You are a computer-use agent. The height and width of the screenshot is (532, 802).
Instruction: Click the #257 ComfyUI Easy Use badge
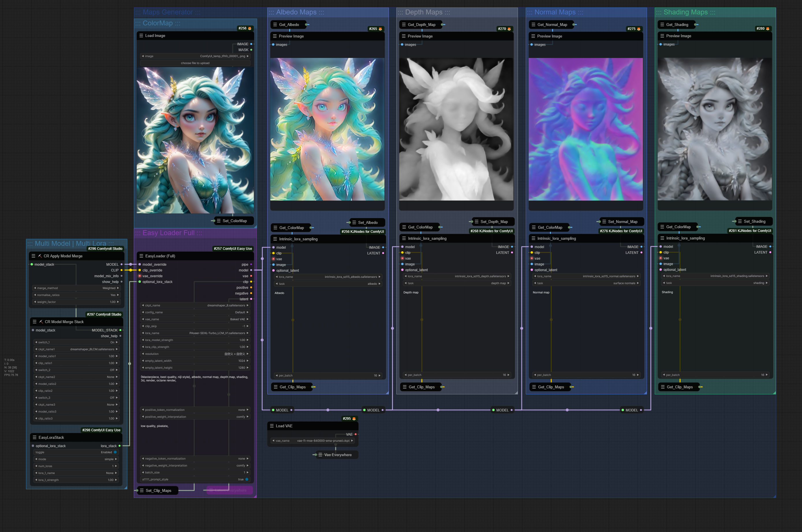(233, 249)
